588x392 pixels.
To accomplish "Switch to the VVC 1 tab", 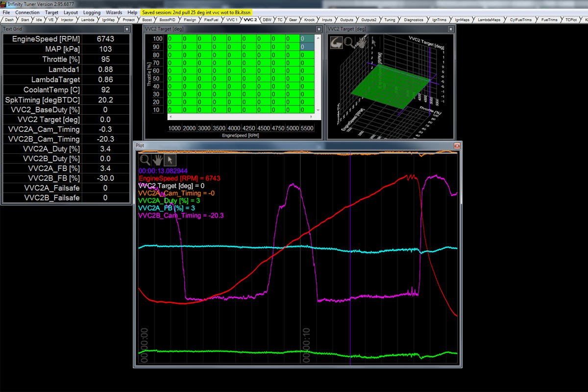I will coord(231,20).
